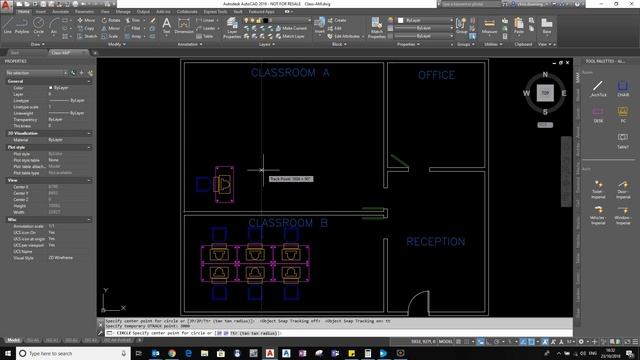Switch to the Manage ribbon tab
This screenshot has width=640, height=360.
123,12
